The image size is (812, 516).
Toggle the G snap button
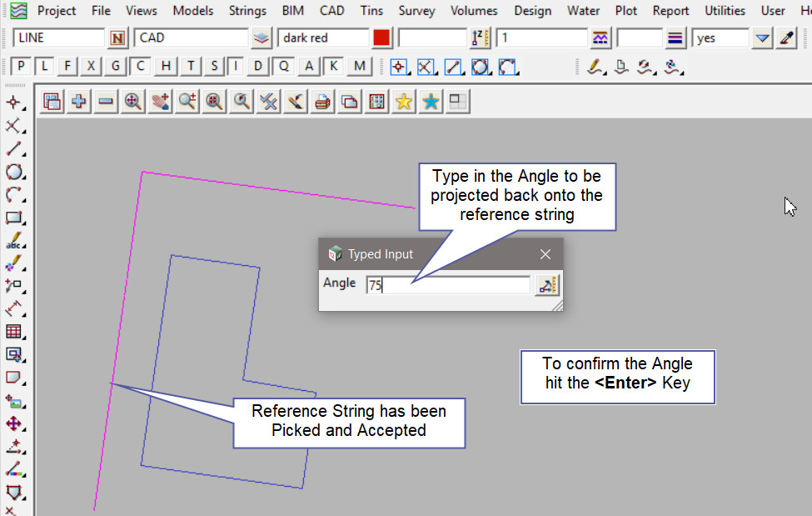point(117,67)
